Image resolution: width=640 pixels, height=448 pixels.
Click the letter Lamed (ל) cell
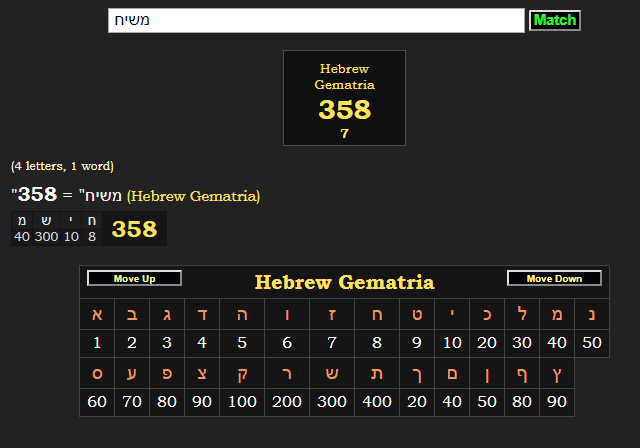click(521, 315)
